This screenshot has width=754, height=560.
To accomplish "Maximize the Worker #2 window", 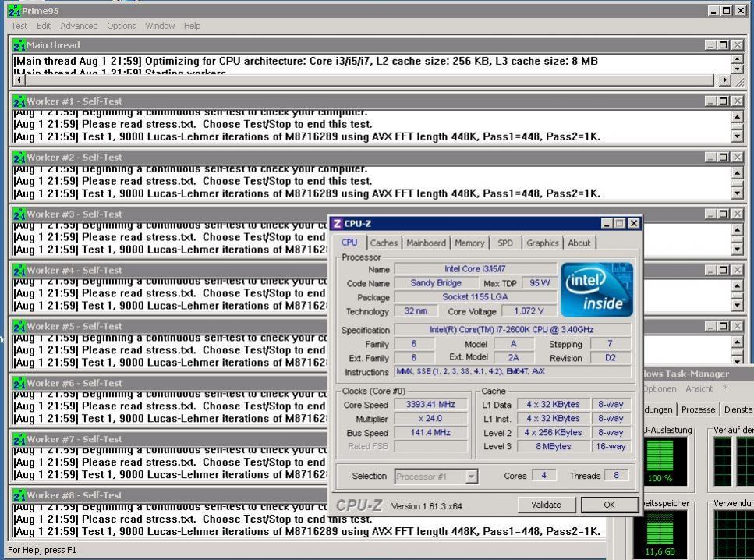I will 724,158.
